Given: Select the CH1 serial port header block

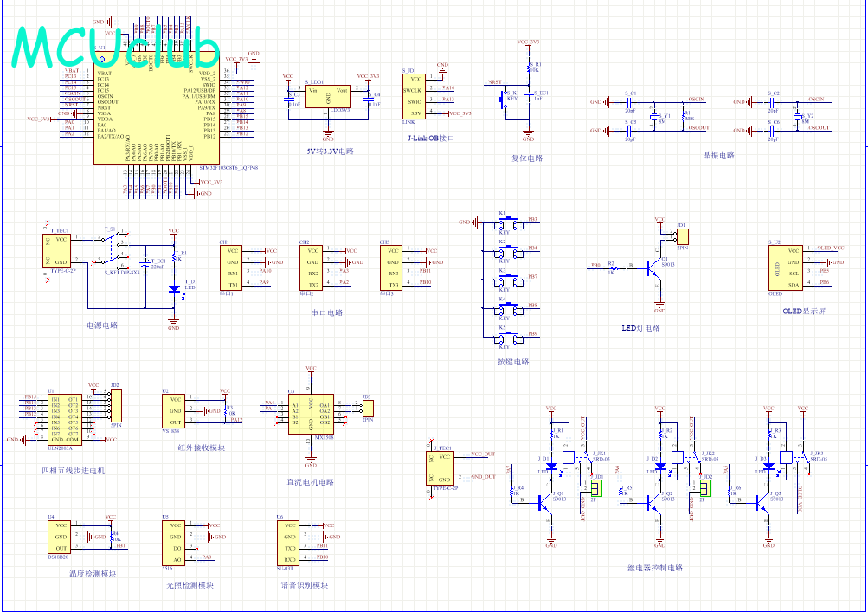Looking at the screenshot, I should [x=233, y=267].
